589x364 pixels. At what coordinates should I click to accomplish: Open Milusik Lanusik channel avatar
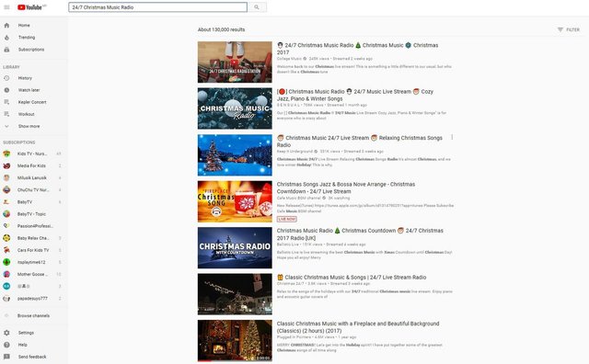tap(6, 177)
